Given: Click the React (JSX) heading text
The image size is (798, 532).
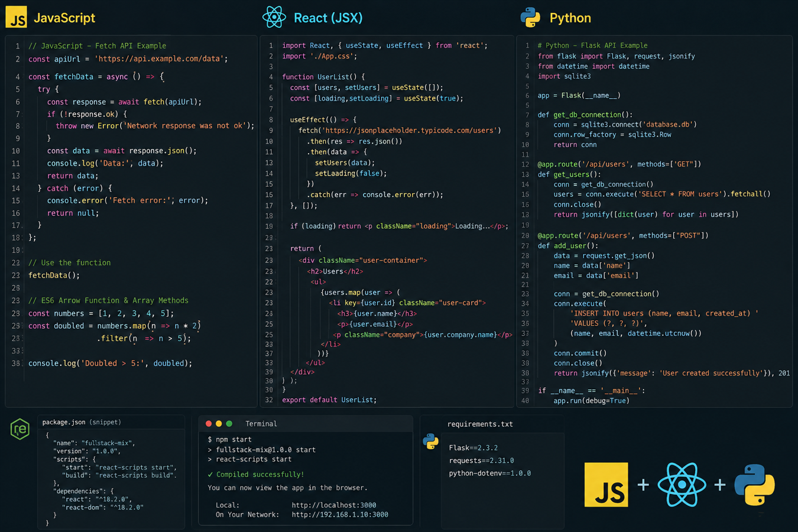Looking at the screenshot, I should point(328,18).
